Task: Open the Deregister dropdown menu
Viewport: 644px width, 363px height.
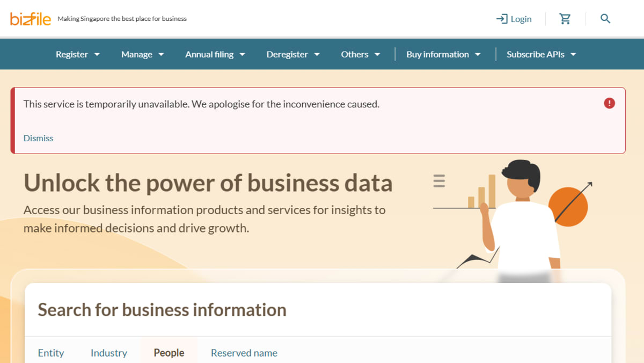Action: 293,54
